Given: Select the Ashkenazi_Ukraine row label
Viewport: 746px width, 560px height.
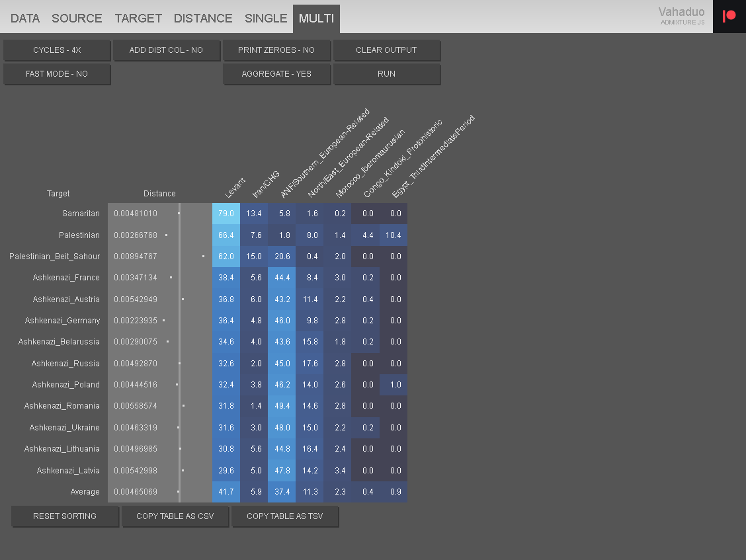Looking at the screenshot, I should tap(65, 428).
